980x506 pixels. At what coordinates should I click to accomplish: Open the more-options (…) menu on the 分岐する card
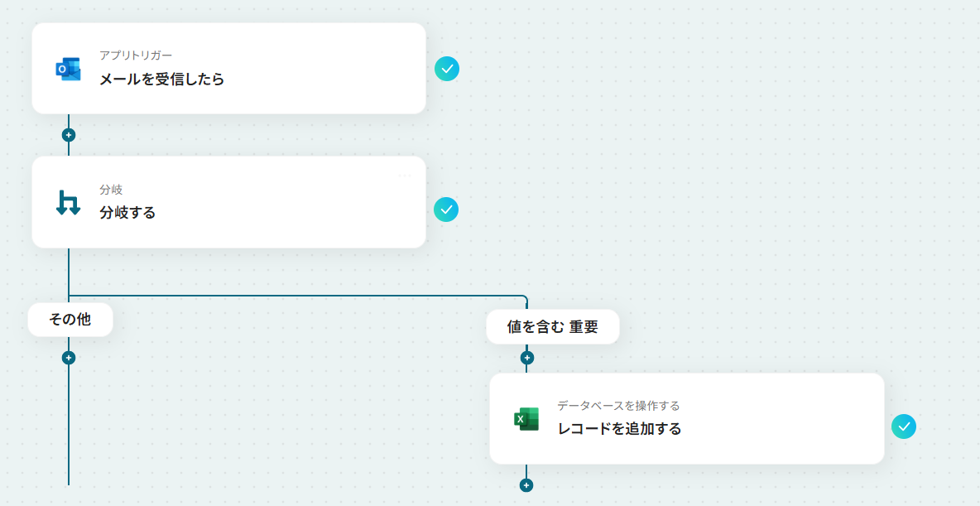coord(405,175)
